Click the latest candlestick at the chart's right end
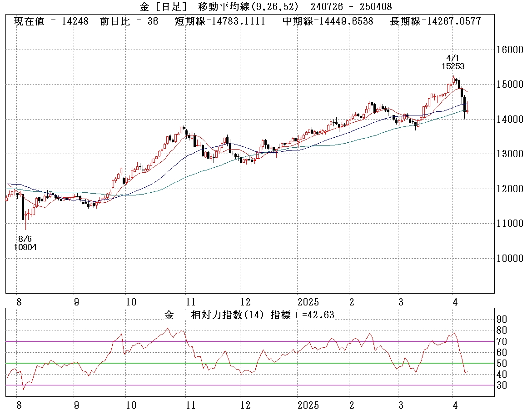532x410 pixels. pyautogui.click(x=467, y=110)
